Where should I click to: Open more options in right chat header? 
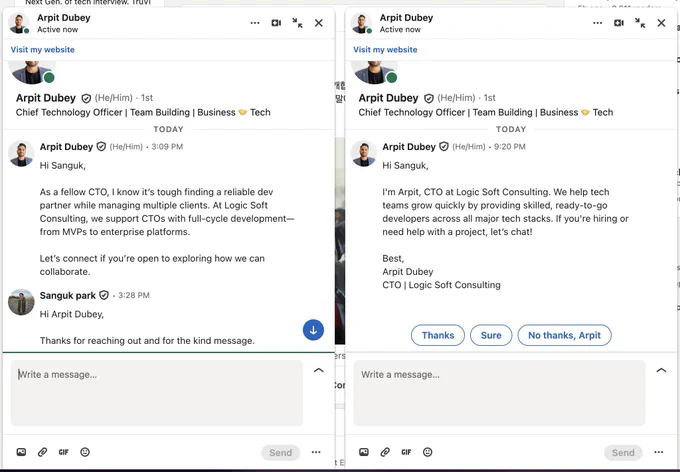(598, 23)
